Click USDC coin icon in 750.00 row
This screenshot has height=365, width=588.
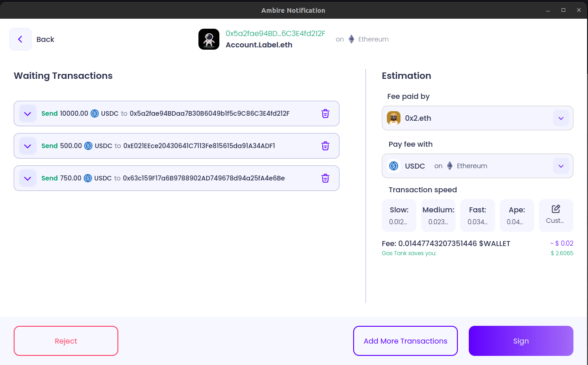pyautogui.click(x=88, y=178)
